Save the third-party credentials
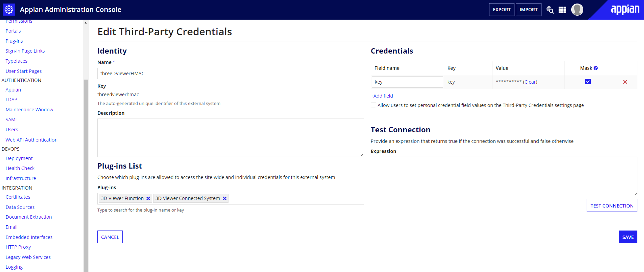The width and height of the screenshot is (644, 272). 628,237
